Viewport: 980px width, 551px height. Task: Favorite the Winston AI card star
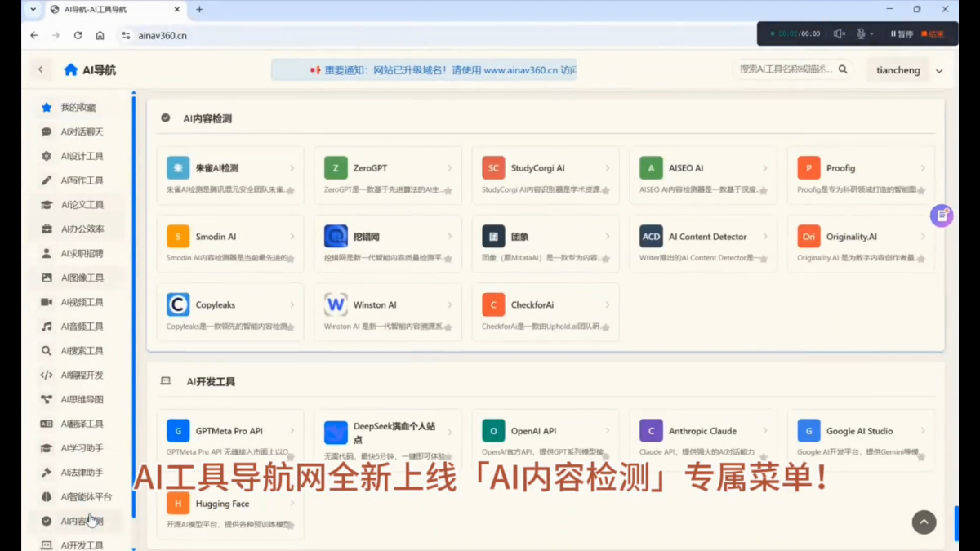[x=448, y=327]
